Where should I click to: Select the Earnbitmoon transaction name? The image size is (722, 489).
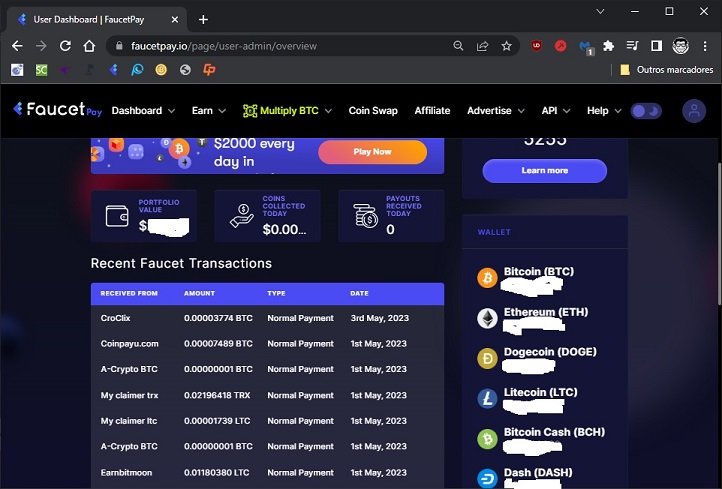click(126, 472)
